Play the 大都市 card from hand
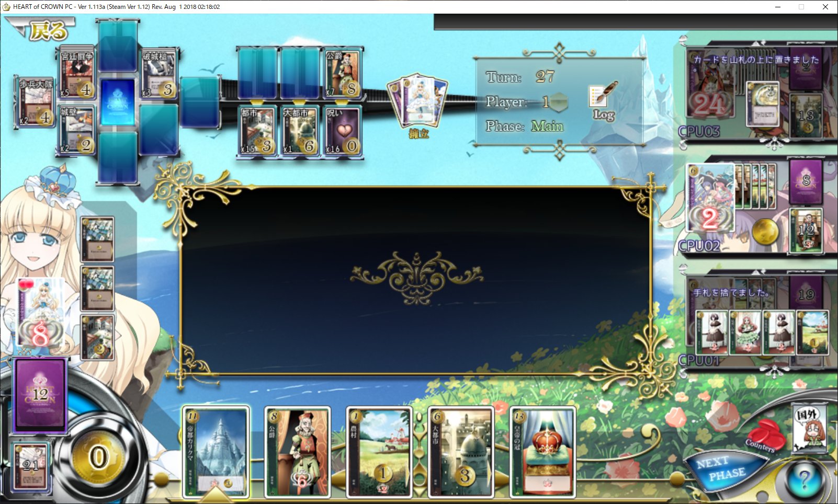 coord(461,453)
